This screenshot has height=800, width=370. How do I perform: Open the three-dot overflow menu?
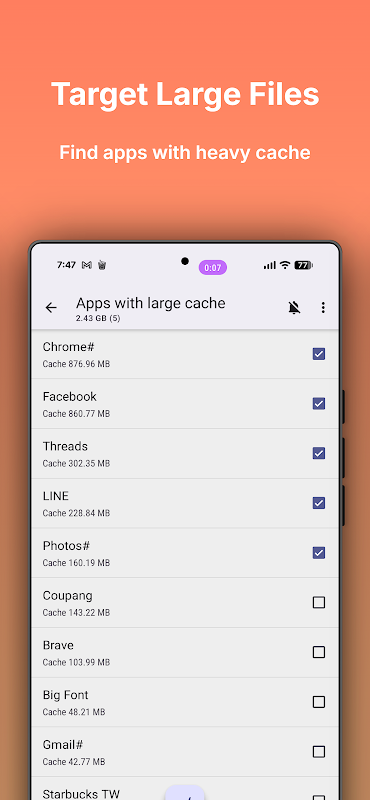(323, 308)
